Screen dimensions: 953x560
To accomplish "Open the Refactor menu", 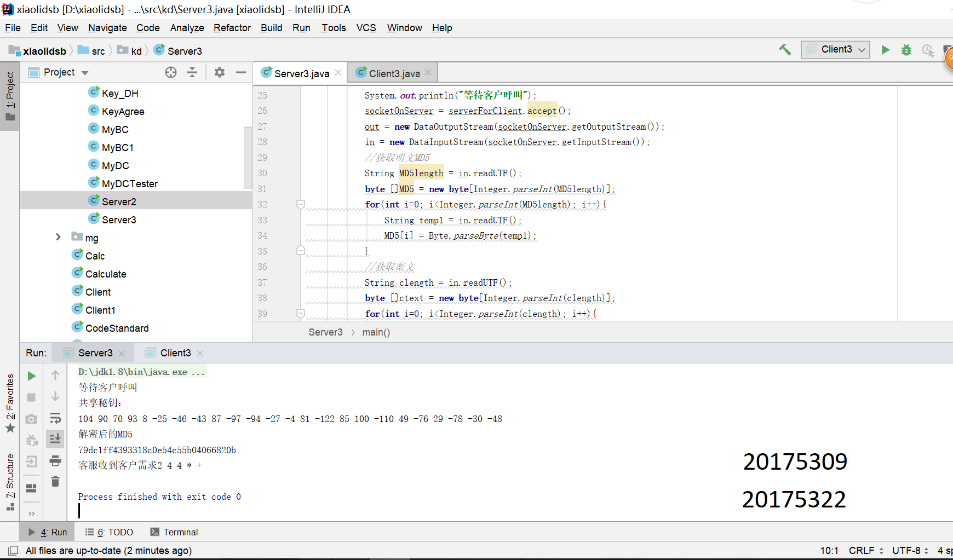I will click(232, 28).
